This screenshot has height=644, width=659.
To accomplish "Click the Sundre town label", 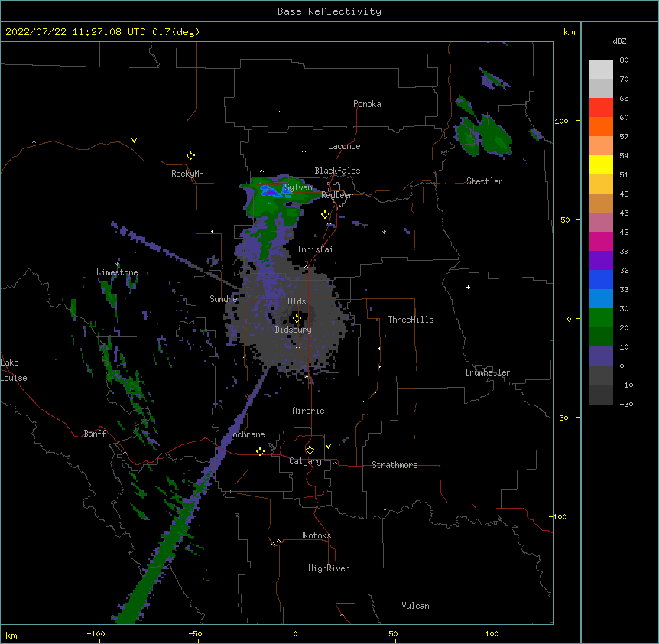I will [223, 299].
